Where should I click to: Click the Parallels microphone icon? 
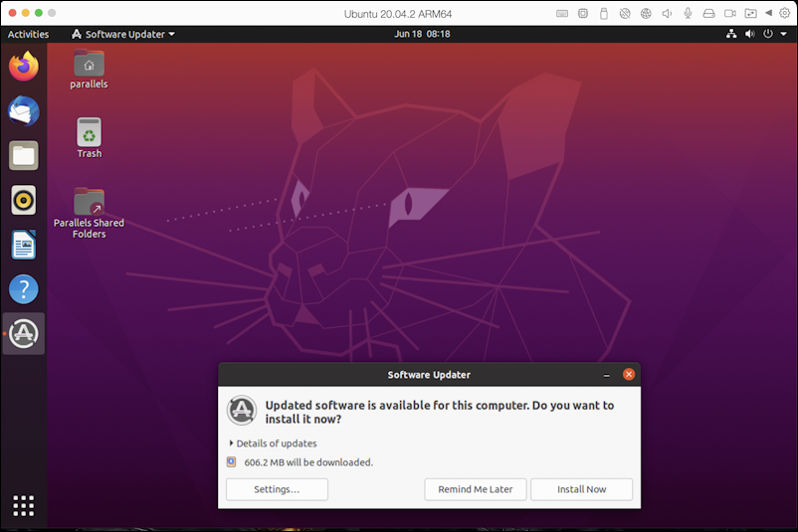(688, 14)
